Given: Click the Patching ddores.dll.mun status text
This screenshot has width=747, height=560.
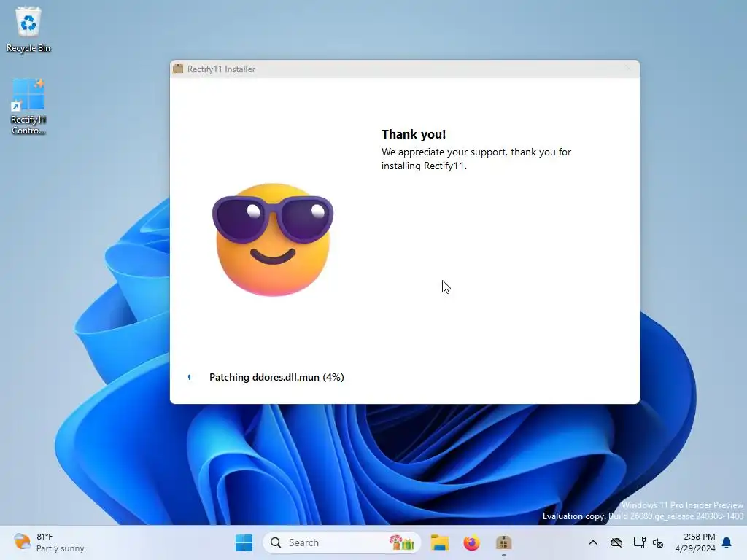Looking at the screenshot, I should point(276,377).
